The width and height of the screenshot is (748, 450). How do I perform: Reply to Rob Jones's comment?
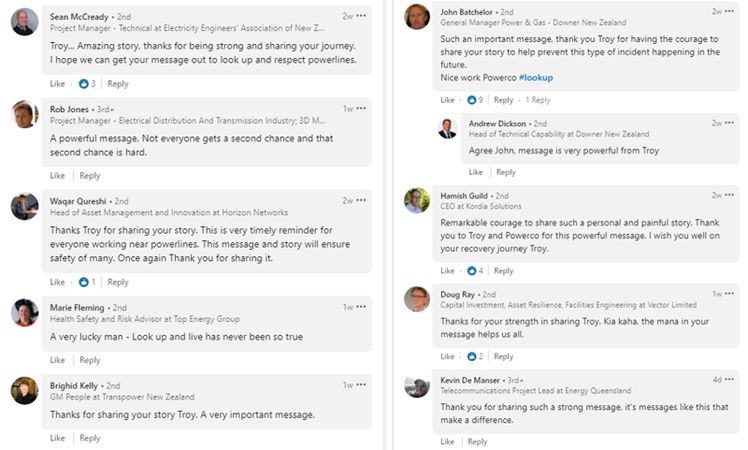coord(90,176)
